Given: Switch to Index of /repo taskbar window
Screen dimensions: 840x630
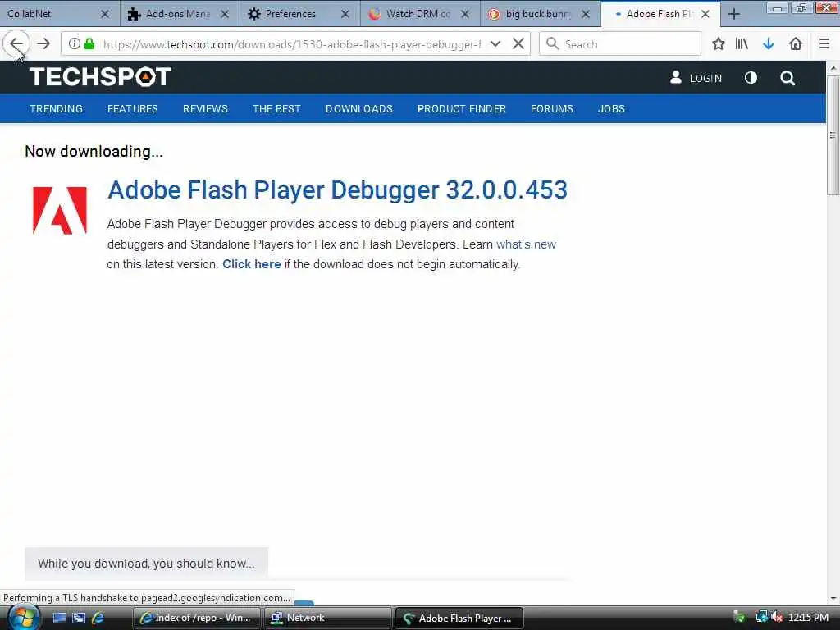Looking at the screenshot, I should click(x=196, y=619).
